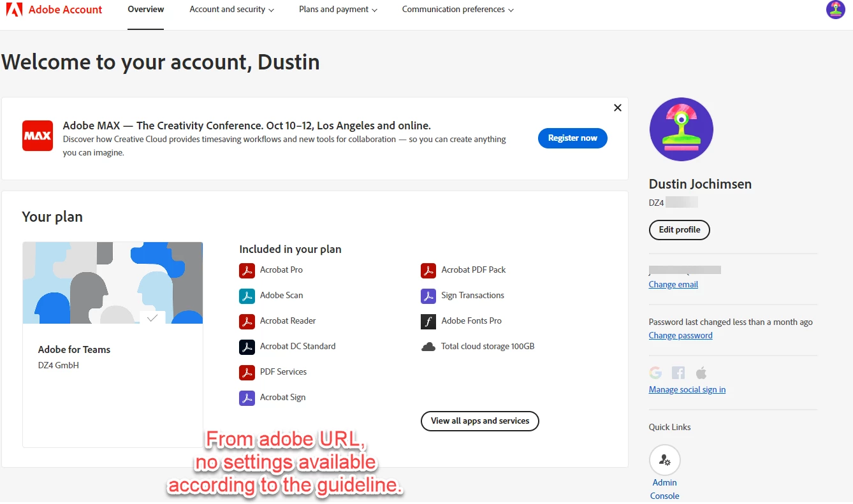Expand the Account and security menu
The image size is (853, 504).
(x=232, y=10)
